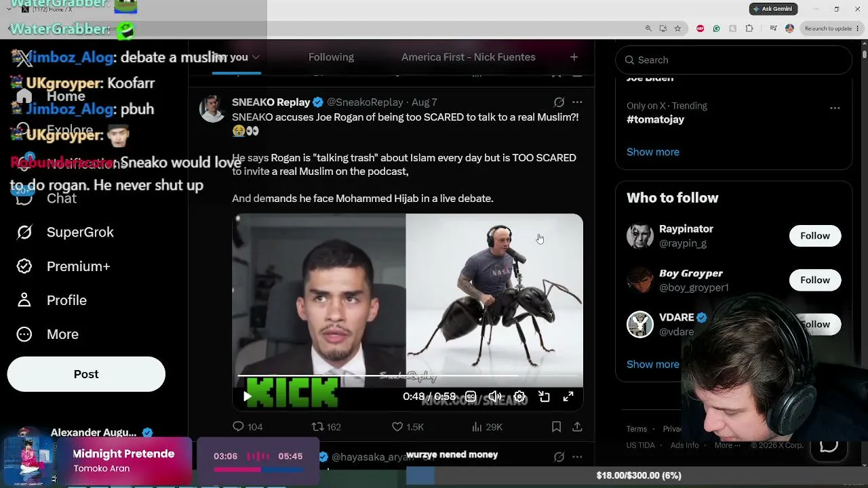
Task: Open Grok actions on SNEAKO Replay post
Action: click(x=559, y=102)
